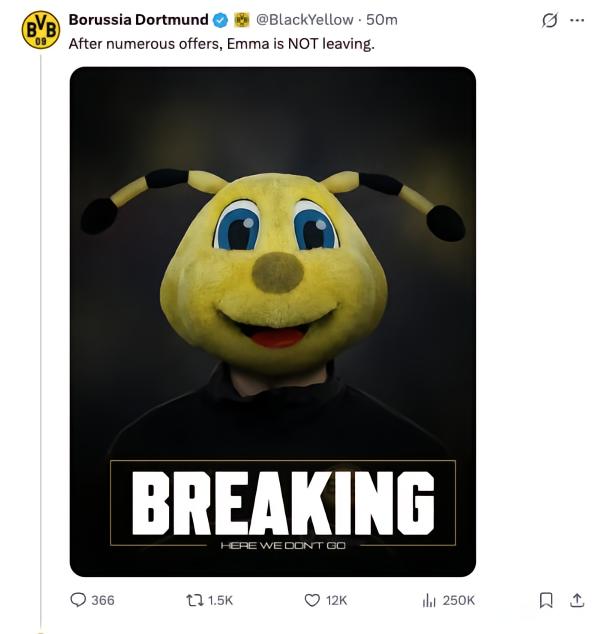Open the BREAKING mascot image
The height and width of the screenshot is (634, 600).
click(x=273, y=322)
